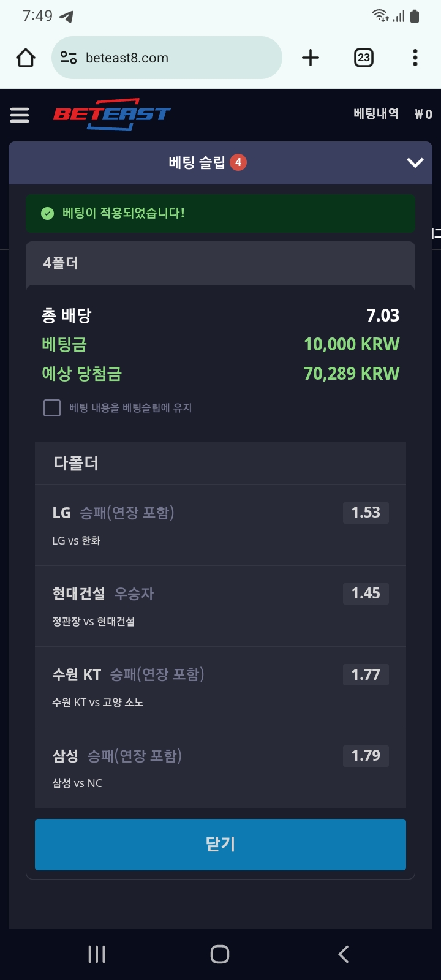Image resolution: width=441 pixels, height=980 pixels.
Task: Tap the betting slip count badge
Action: click(238, 162)
